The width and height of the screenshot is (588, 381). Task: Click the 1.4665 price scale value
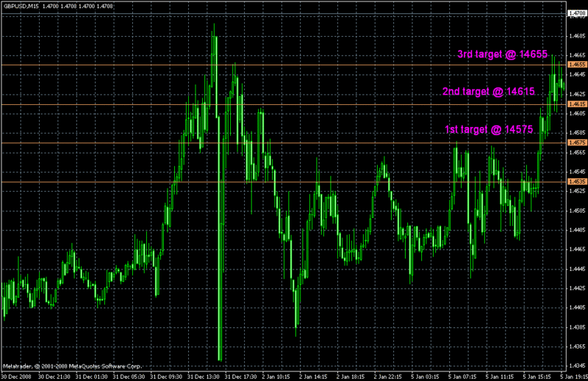[578, 56]
